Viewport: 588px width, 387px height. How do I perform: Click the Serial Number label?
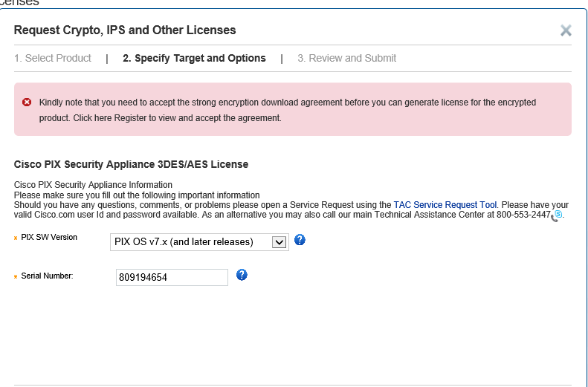pyautogui.click(x=48, y=276)
